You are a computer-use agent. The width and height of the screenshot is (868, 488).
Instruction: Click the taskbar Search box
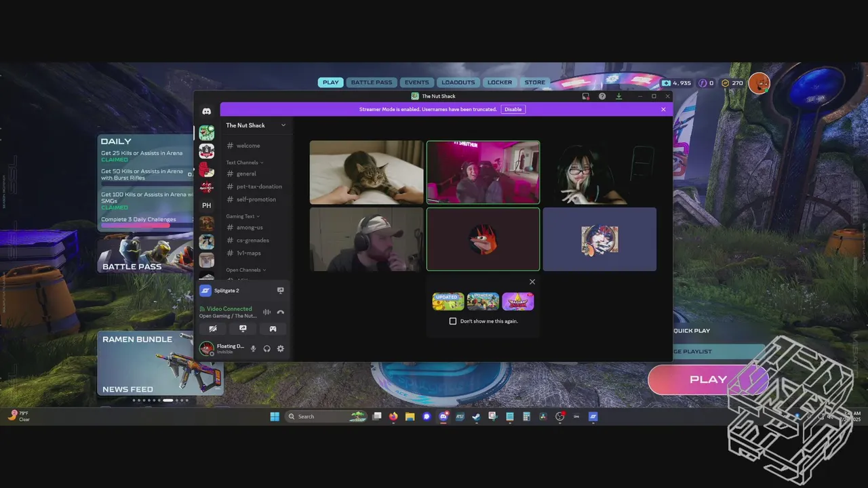tap(326, 417)
